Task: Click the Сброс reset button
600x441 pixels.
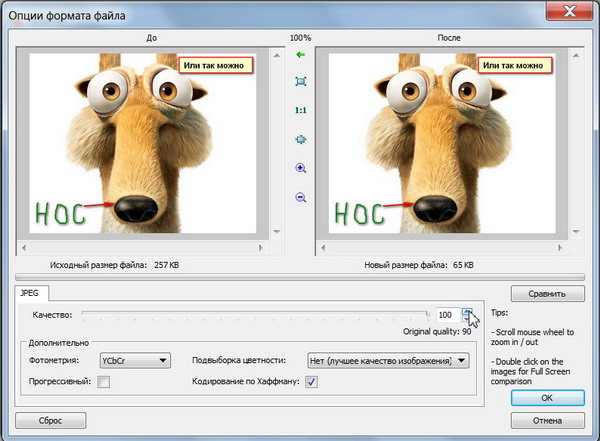Action: [51, 421]
